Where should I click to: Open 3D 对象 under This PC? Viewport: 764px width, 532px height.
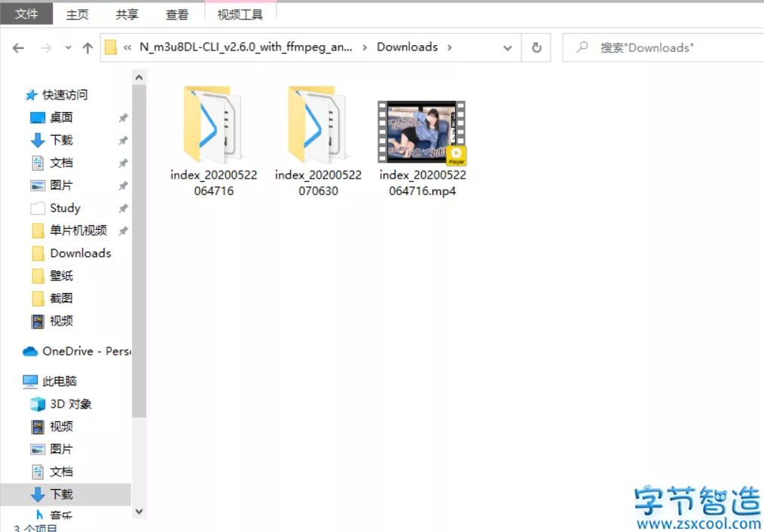coord(71,404)
